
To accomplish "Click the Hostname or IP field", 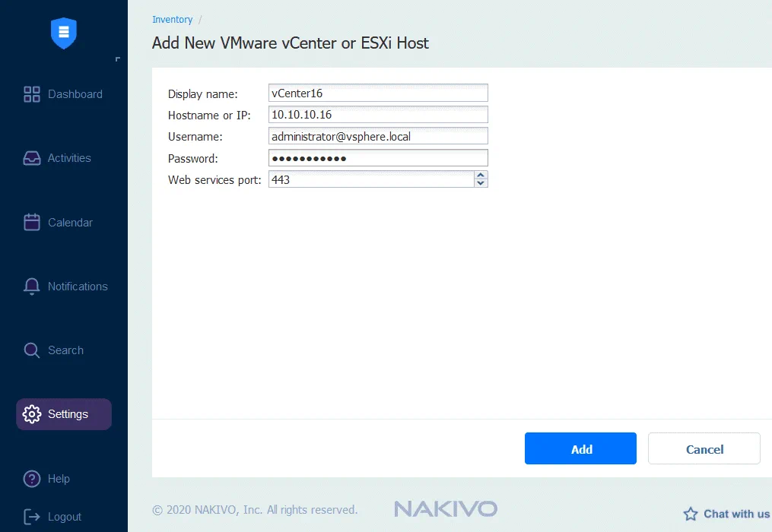I will [x=377, y=115].
